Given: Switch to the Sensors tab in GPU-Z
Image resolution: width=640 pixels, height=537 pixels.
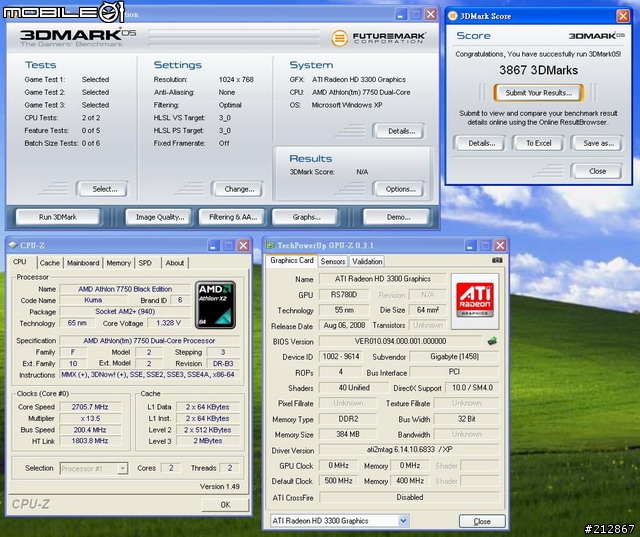Looking at the screenshot, I should point(333,261).
